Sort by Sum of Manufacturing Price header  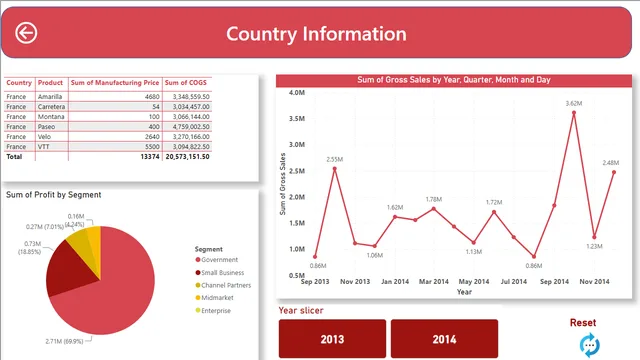coord(115,82)
